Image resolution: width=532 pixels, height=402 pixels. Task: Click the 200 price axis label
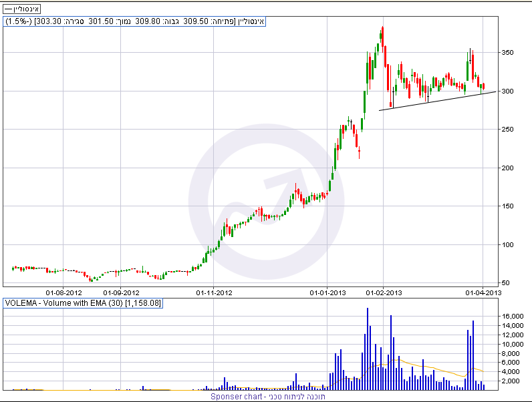[x=507, y=168]
